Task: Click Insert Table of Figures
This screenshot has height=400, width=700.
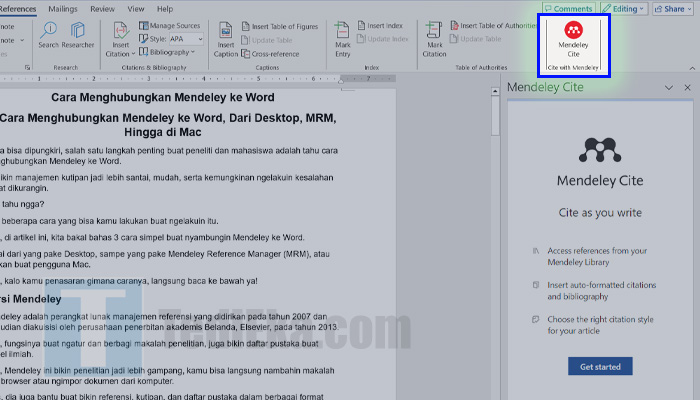Action: [x=279, y=26]
